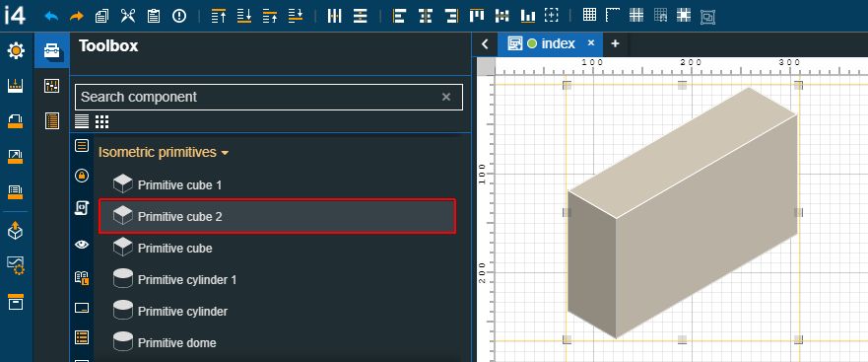This screenshot has width=868, height=362.
Task: Toggle the guides snap icon
Action: 684,15
